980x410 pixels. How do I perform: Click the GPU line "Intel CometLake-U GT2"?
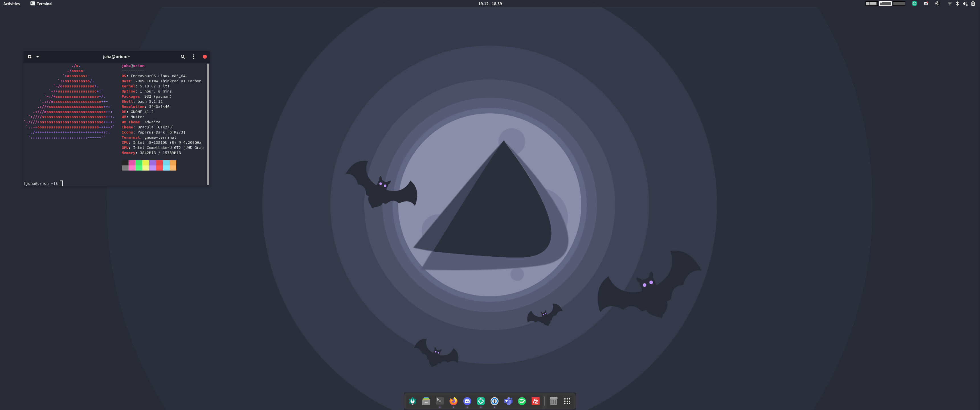coord(162,147)
